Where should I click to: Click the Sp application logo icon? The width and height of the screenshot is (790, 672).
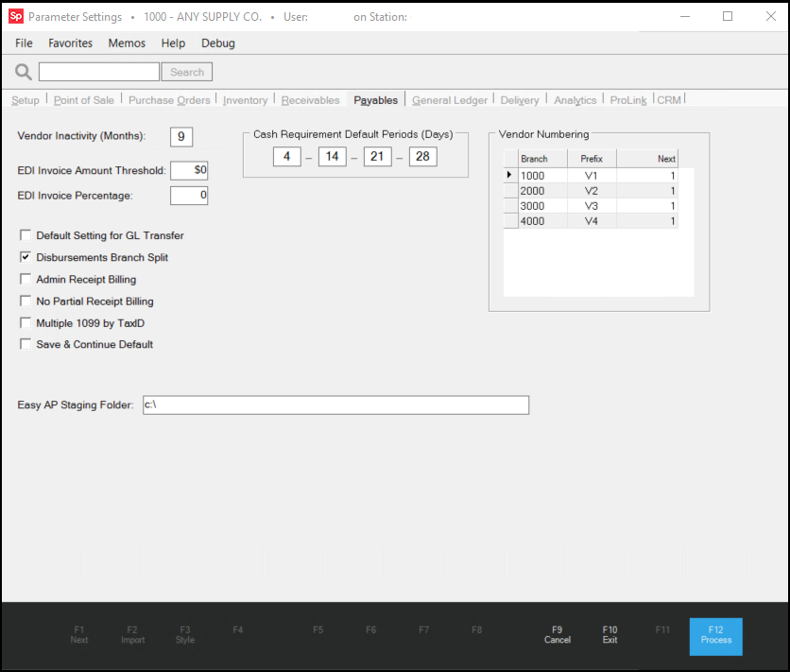point(15,16)
